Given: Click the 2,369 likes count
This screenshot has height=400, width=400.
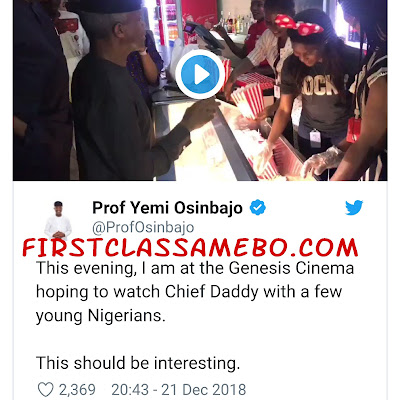Looking at the screenshot, I should point(77,390).
